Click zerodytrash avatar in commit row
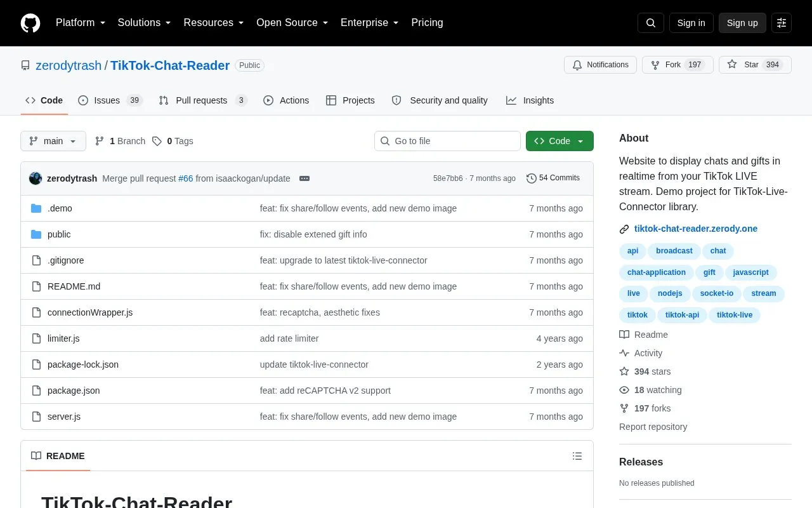 (x=36, y=178)
